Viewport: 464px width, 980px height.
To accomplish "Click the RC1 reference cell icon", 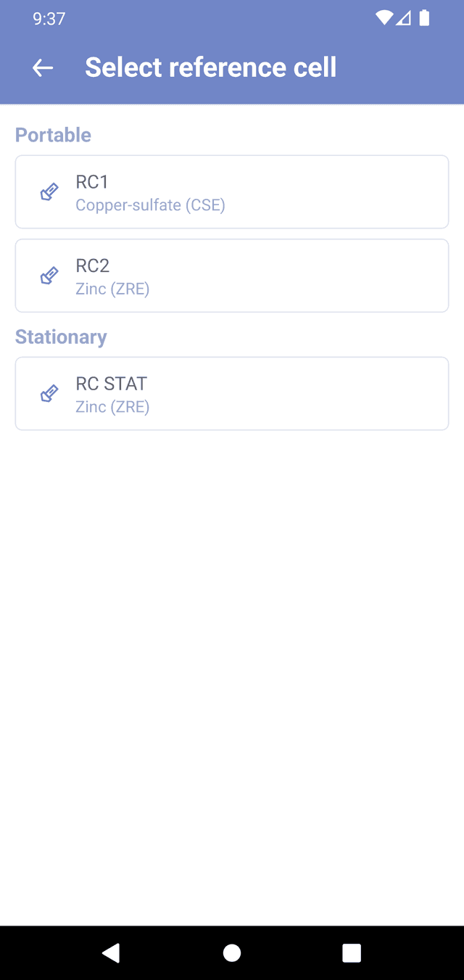I will point(49,192).
